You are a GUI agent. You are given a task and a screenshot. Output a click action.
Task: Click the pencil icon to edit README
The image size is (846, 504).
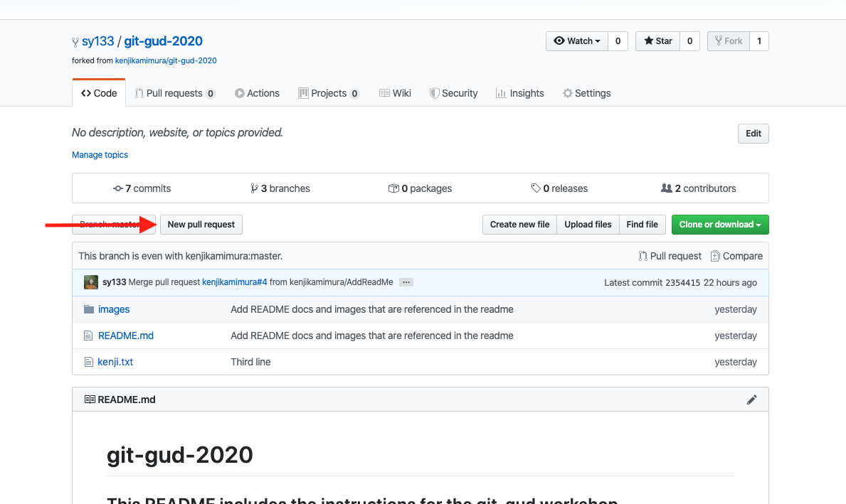(751, 400)
